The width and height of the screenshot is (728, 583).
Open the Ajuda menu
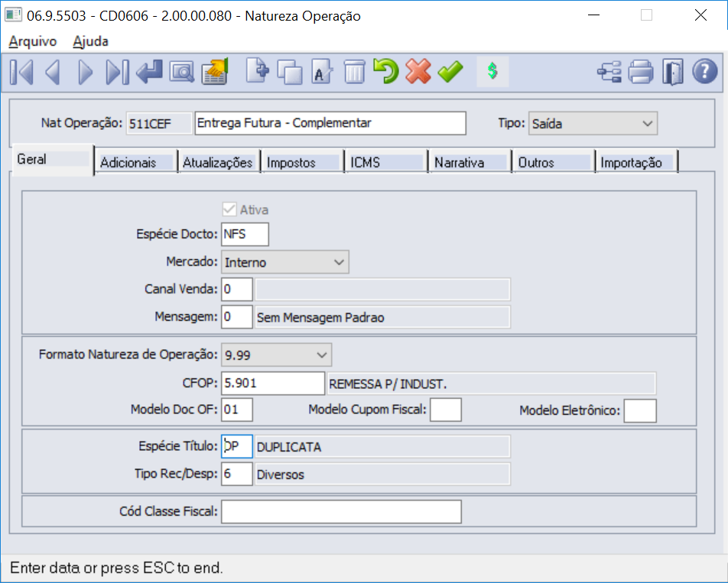point(90,41)
